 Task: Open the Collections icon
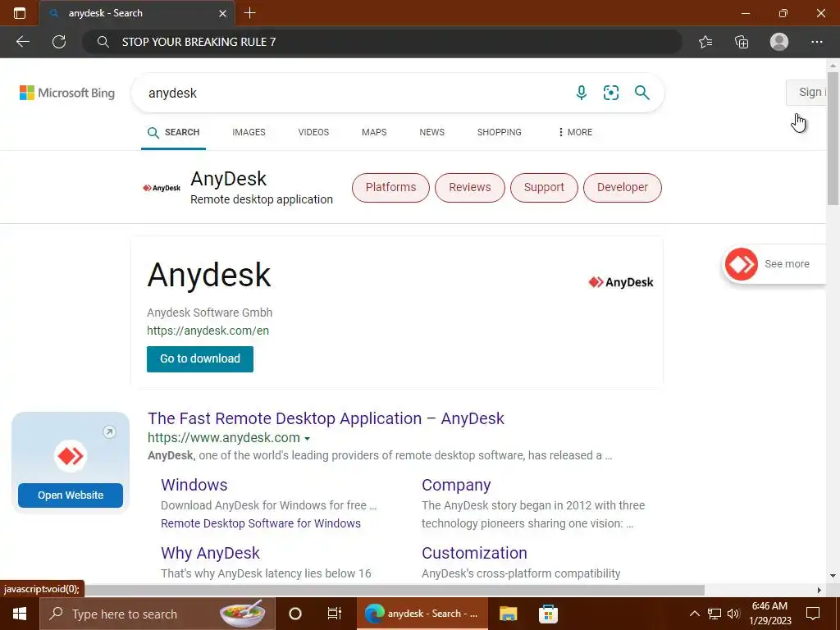pyautogui.click(x=742, y=42)
